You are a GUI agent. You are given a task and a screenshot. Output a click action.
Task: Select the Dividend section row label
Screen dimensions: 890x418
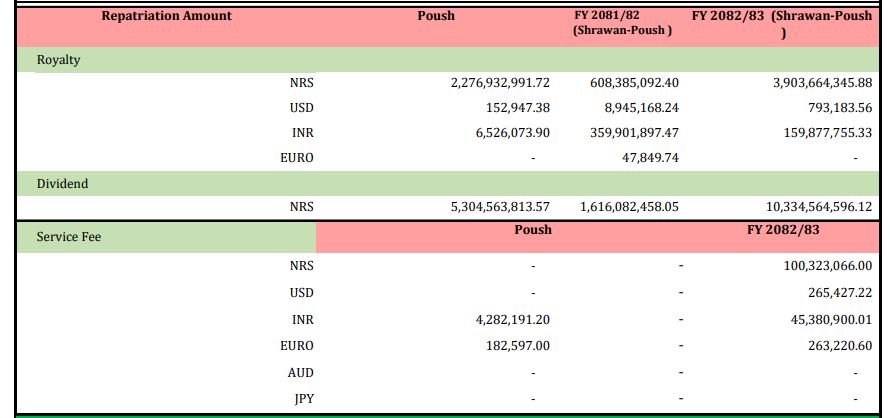pyautogui.click(x=62, y=184)
